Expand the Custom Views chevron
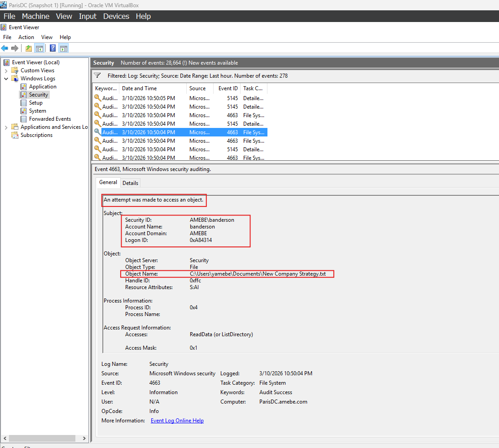Screen dimensions: 499x448 click(6, 70)
